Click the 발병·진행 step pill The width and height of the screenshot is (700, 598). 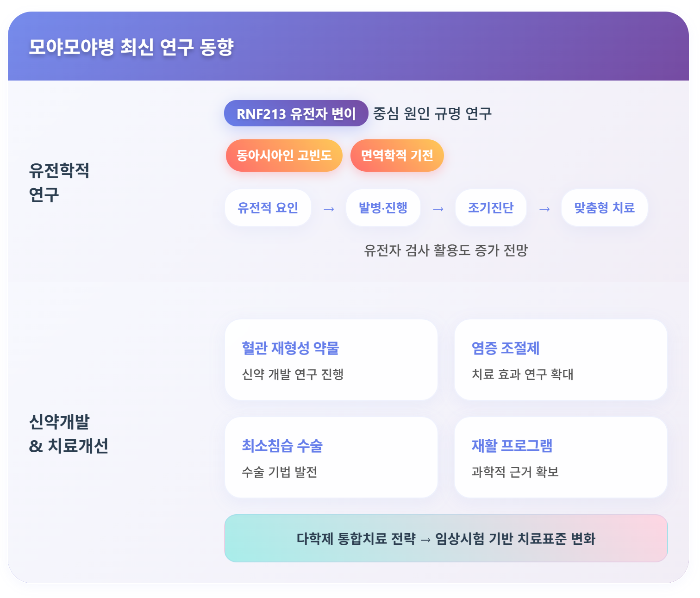pyautogui.click(x=383, y=208)
